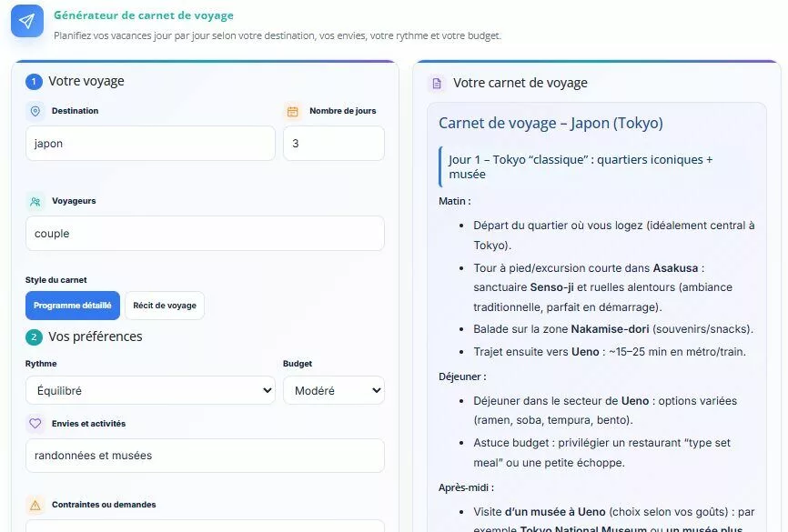Click the Envies field with randonnées et musées
The width and height of the screenshot is (788, 532).
tap(205, 456)
